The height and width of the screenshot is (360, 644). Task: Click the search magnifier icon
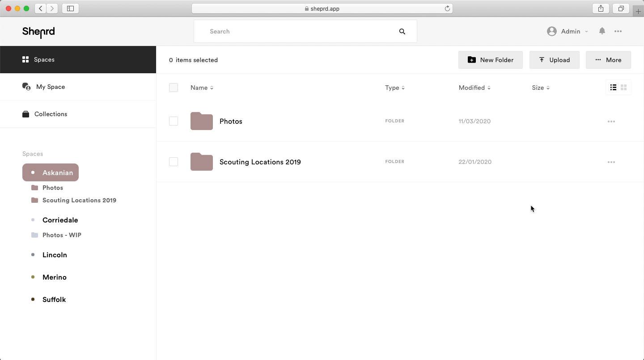click(x=402, y=31)
